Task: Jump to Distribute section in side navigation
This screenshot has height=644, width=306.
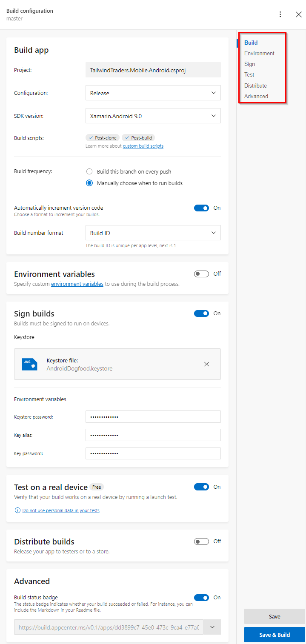Action: point(255,85)
